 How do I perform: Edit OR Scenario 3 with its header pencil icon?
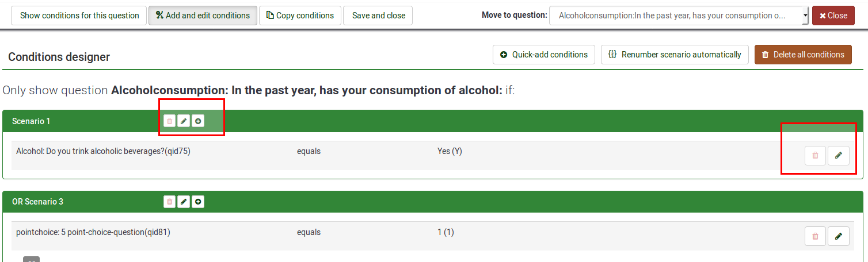(x=184, y=202)
